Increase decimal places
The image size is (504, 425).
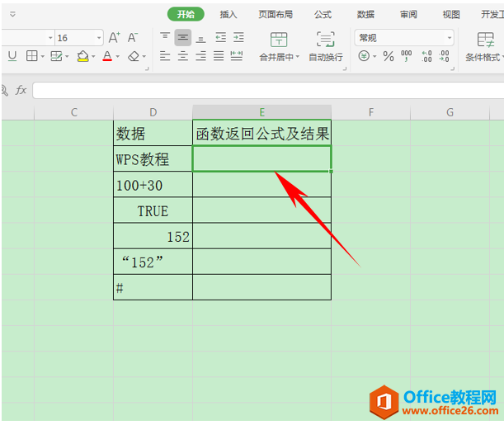pyautogui.click(x=426, y=56)
